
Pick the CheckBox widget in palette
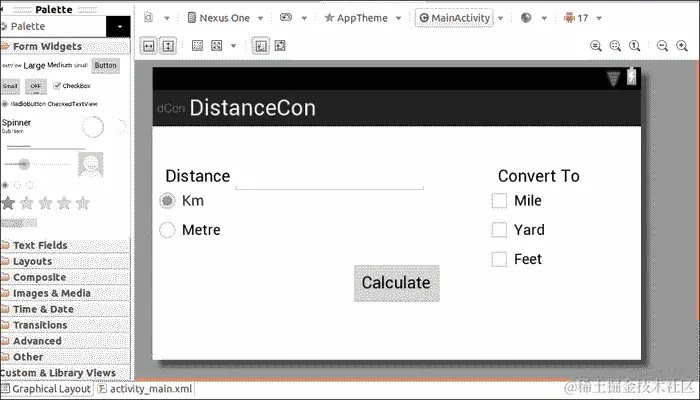point(72,86)
